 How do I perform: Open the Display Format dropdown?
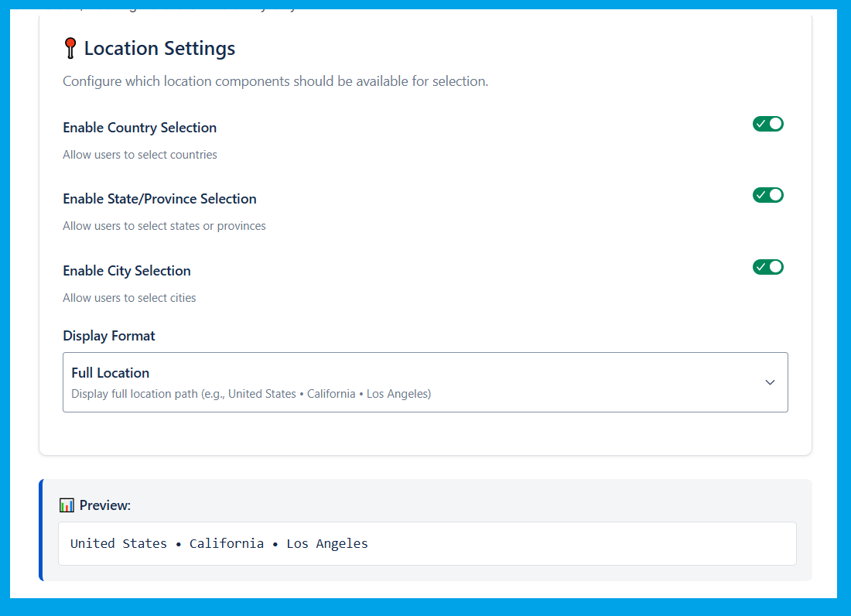(x=425, y=382)
